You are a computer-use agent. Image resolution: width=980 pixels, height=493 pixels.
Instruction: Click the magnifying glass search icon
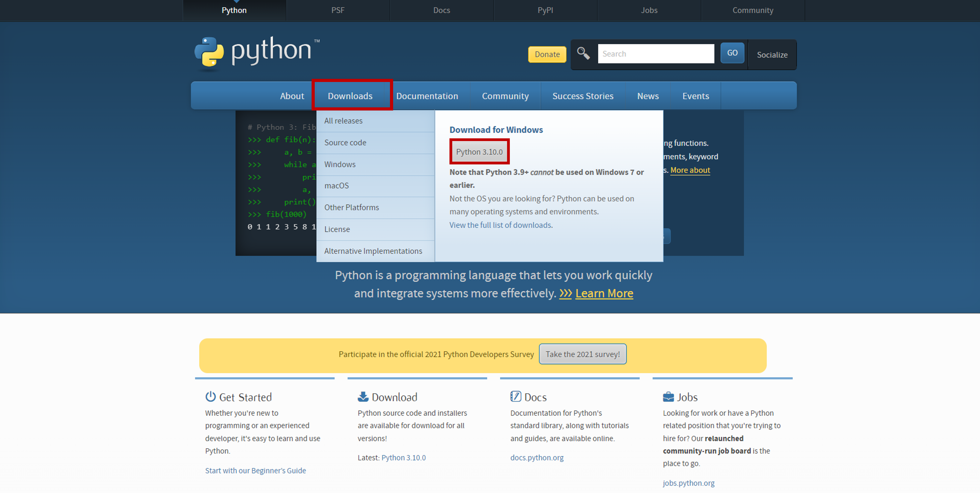(583, 53)
